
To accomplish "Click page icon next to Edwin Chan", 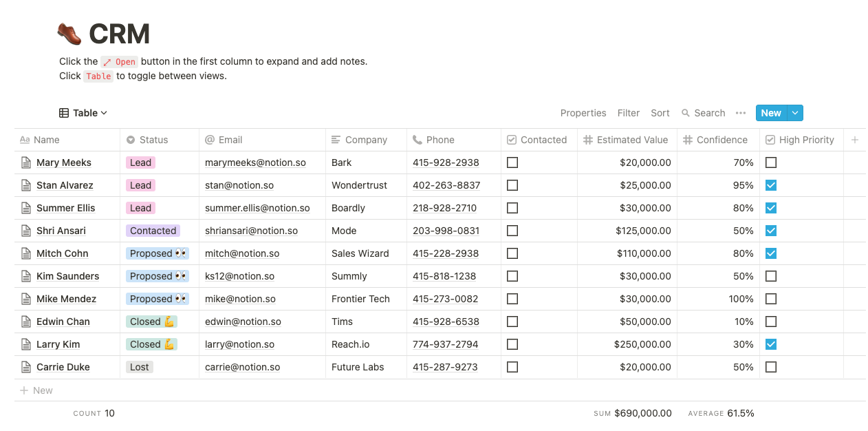I will tap(26, 322).
